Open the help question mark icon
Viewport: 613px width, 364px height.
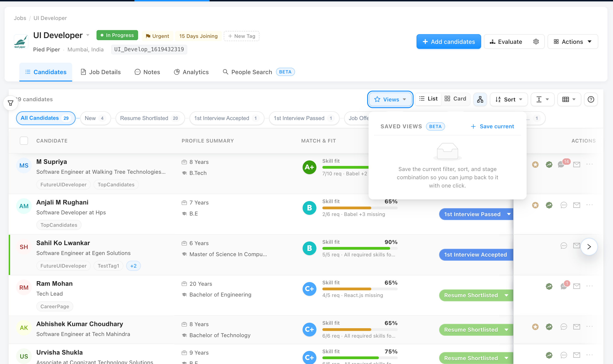[591, 99]
